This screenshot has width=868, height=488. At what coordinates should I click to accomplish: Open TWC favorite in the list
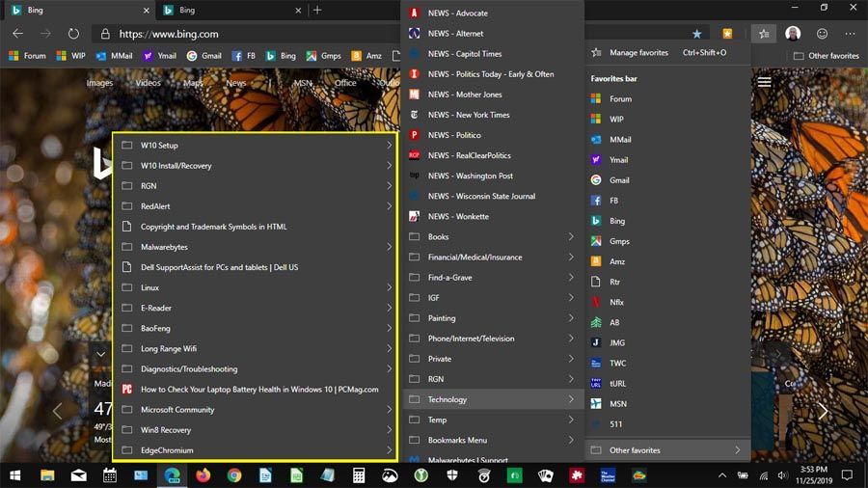pyautogui.click(x=667, y=363)
